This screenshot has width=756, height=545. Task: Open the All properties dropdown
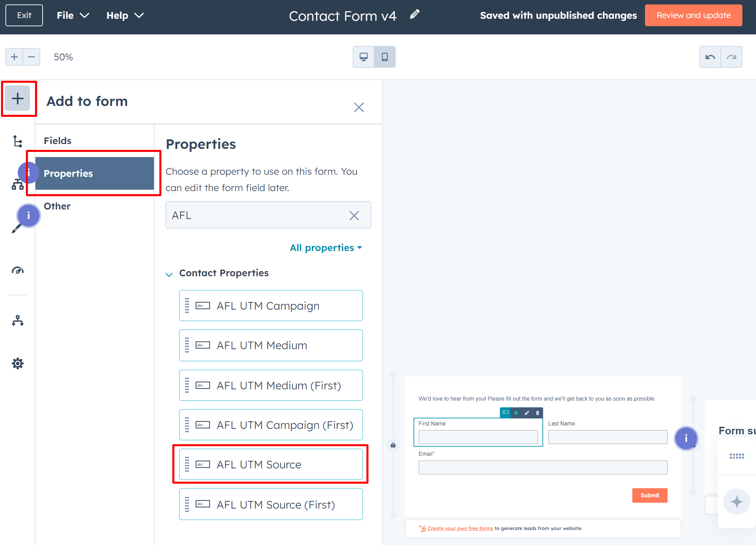(325, 248)
